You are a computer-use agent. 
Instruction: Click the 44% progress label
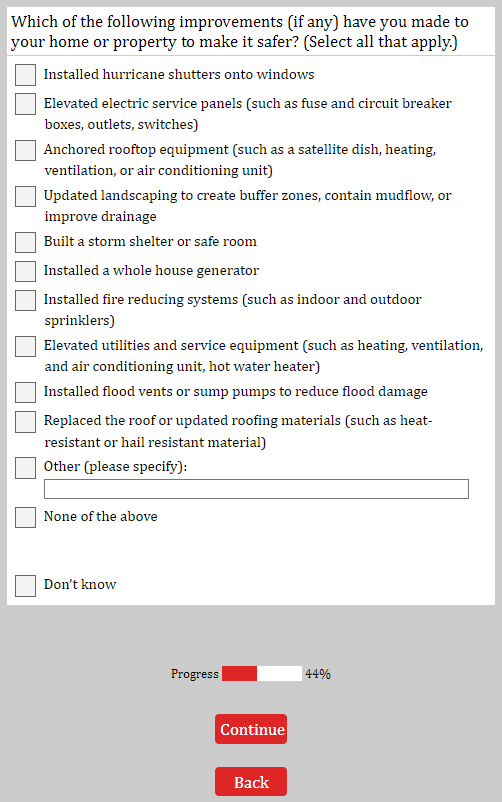(318, 674)
